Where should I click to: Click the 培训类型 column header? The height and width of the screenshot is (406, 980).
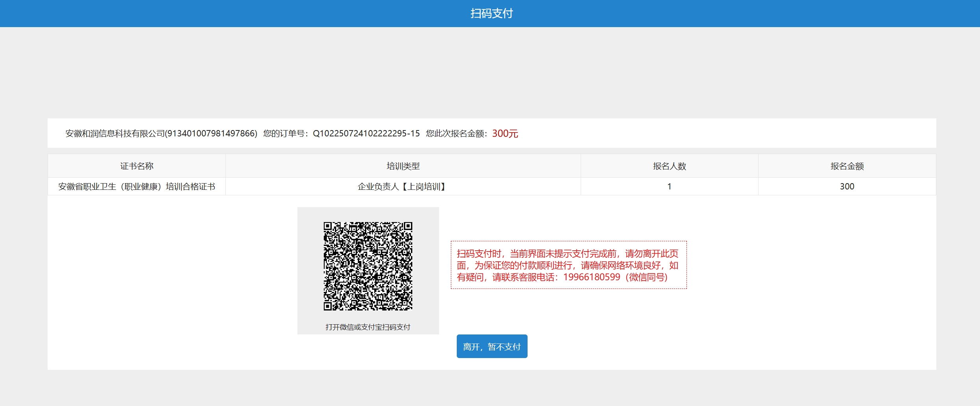(403, 166)
